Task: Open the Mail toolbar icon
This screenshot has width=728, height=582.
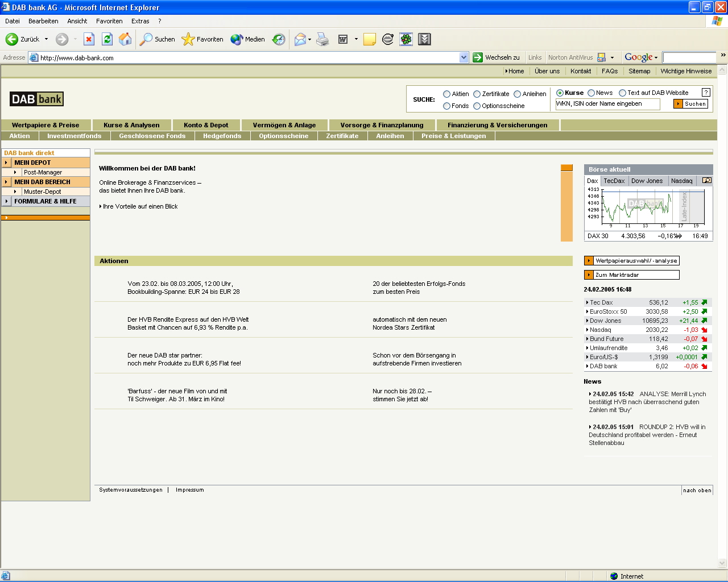Action: (x=300, y=39)
